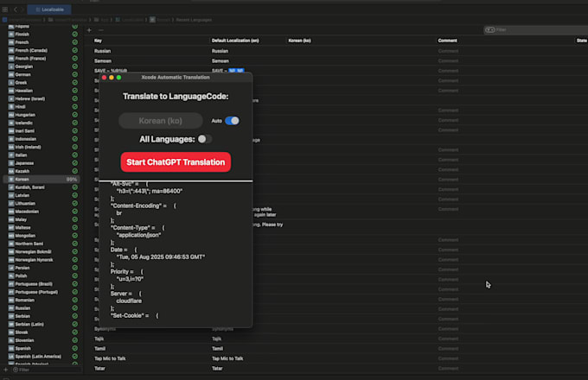Close the Xcode Automatic Translation window
The width and height of the screenshot is (588, 380).
[105, 78]
